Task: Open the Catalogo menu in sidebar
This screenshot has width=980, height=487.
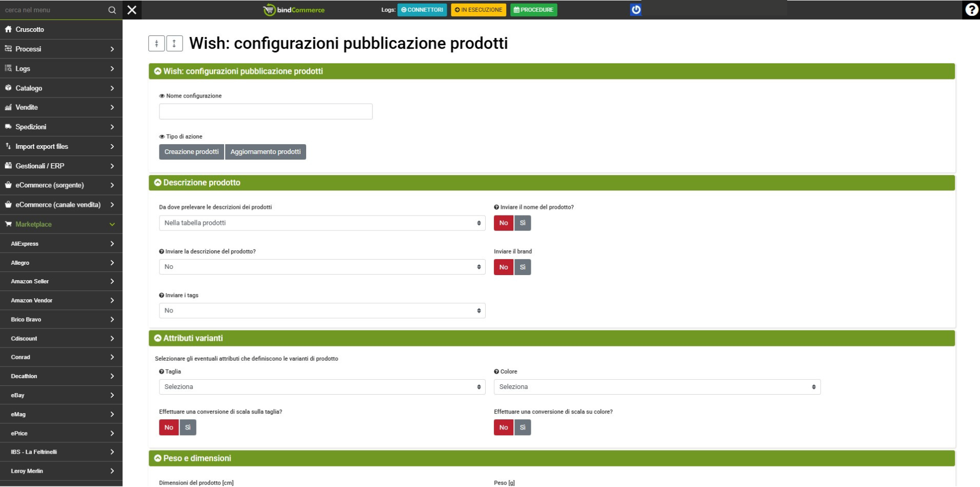Action: pos(61,88)
